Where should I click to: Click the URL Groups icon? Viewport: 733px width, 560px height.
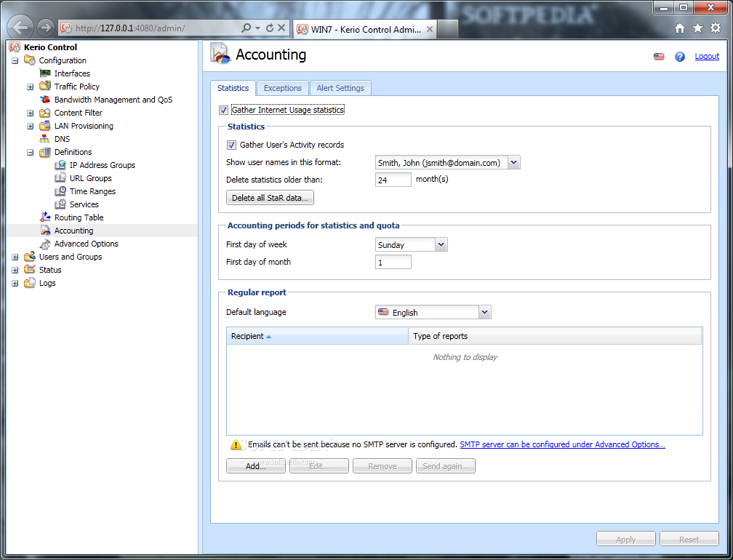coord(60,178)
